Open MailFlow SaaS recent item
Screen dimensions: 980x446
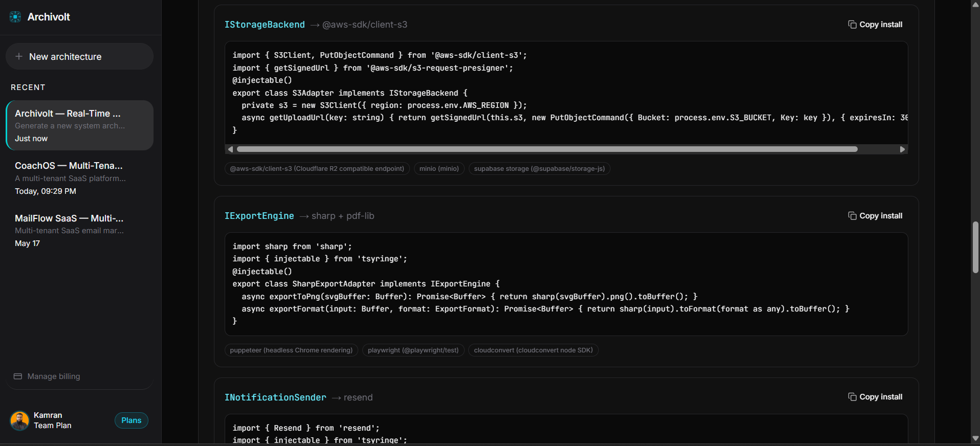click(x=79, y=231)
